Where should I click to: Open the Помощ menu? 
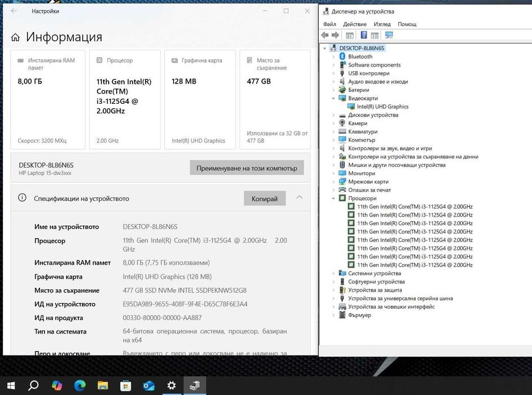coord(407,24)
